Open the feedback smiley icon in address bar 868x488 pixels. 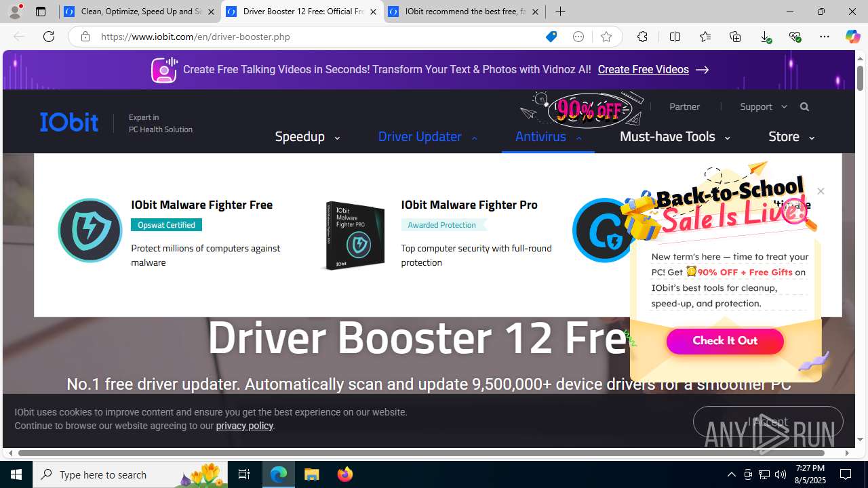(x=578, y=37)
